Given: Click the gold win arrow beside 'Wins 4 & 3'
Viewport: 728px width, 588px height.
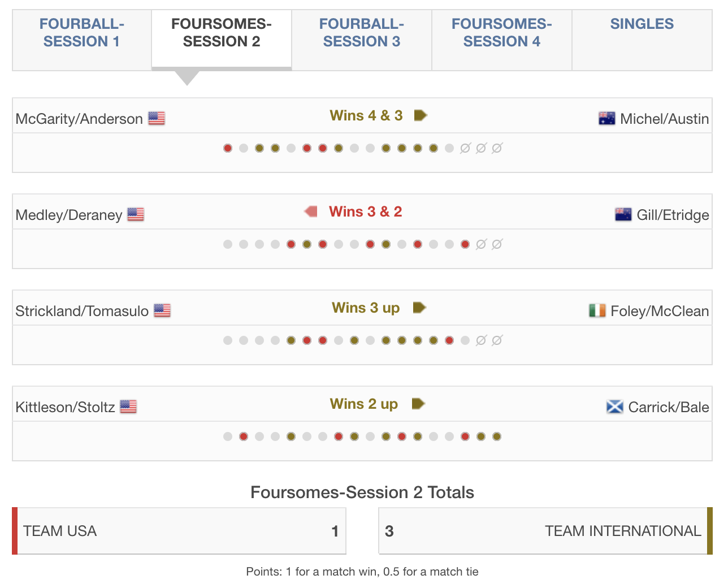Looking at the screenshot, I should (421, 115).
